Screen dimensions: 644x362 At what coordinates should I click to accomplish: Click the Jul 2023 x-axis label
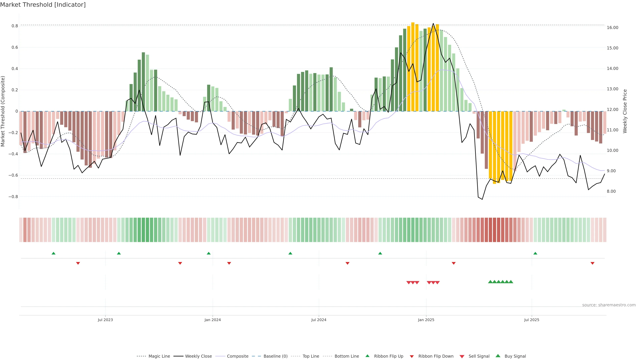[105, 320]
